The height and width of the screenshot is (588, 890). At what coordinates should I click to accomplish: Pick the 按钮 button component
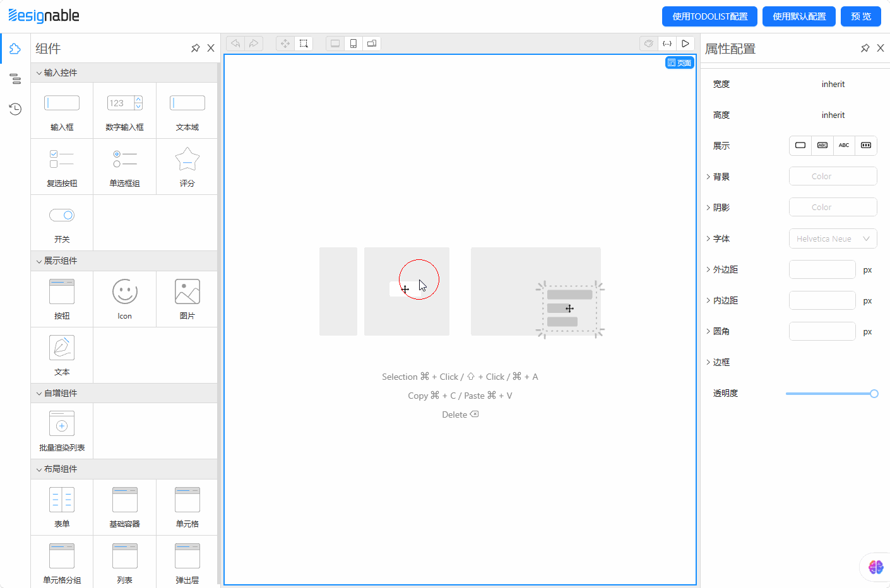coord(62,299)
